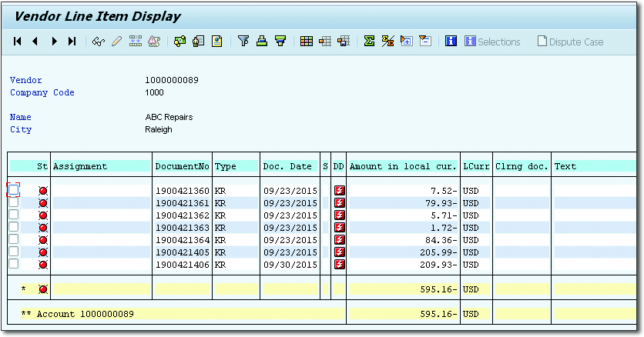Tick checkbox for document 1900421406
This screenshot has height=337, width=644.
[14, 264]
